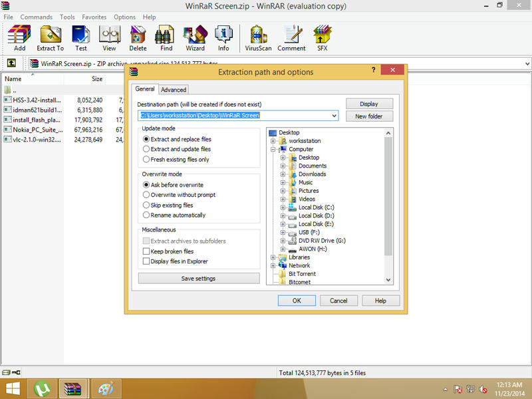This screenshot has height=399, width=532.
Task: Click the status bar drive icon
Action: pyautogui.click(x=6, y=372)
